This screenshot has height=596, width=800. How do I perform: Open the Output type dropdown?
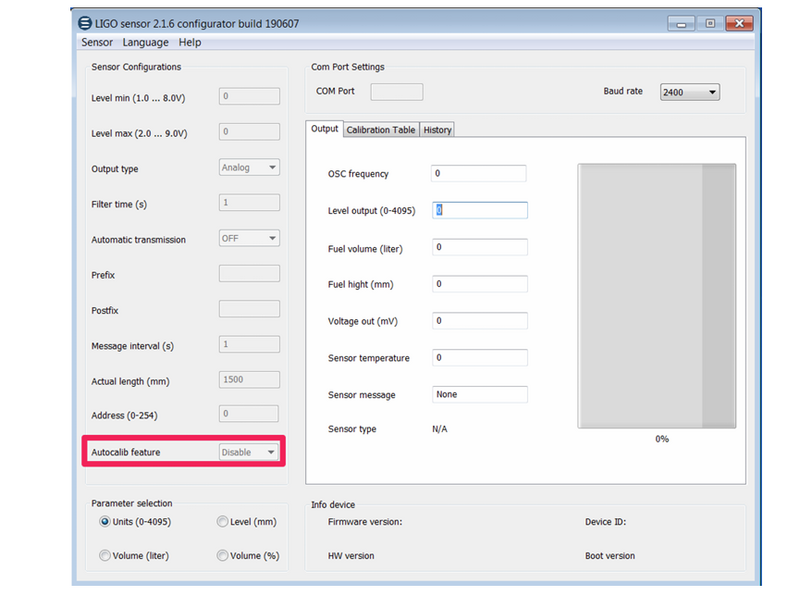pyautogui.click(x=249, y=167)
